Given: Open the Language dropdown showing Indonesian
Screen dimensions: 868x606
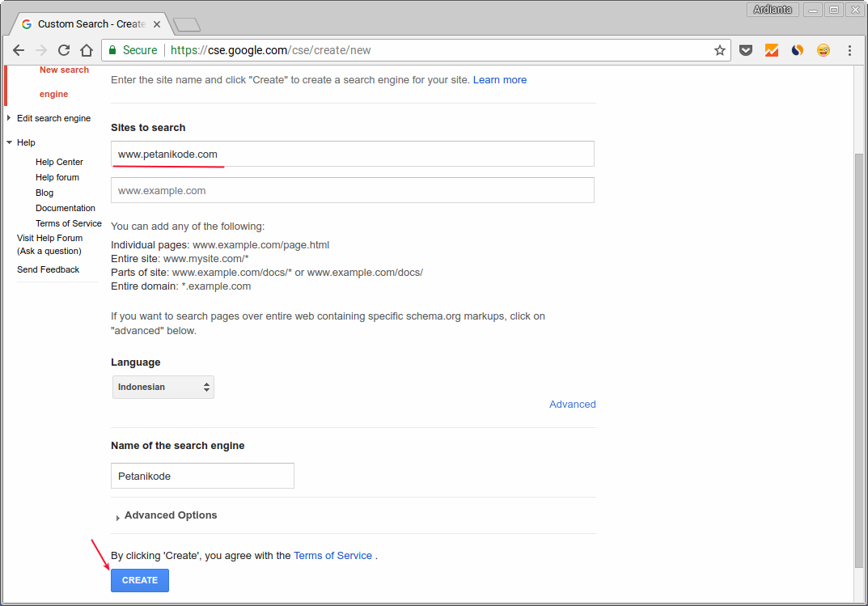Looking at the screenshot, I should [163, 387].
